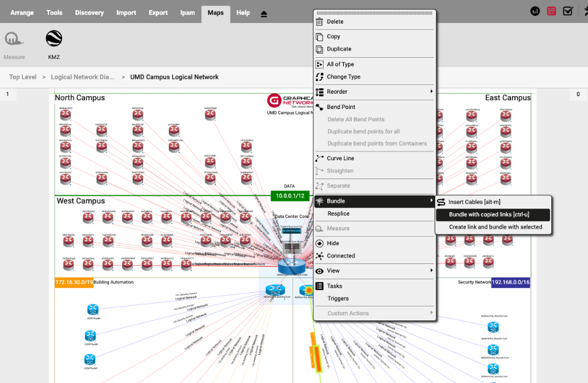Click the green 10.0.0.1/12 DATA label
Viewport: 588px width, 383px height.
coord(290,196)
